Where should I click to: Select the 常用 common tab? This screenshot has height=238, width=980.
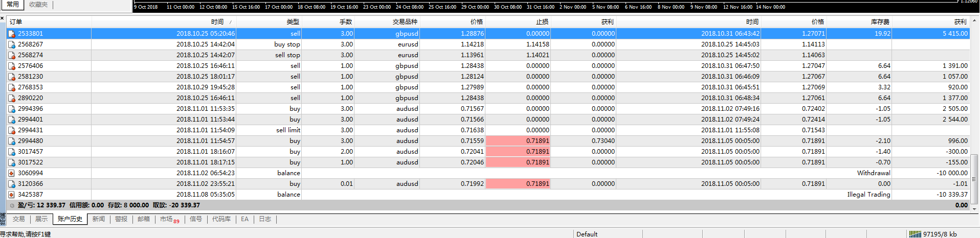[x=13, y=5]
